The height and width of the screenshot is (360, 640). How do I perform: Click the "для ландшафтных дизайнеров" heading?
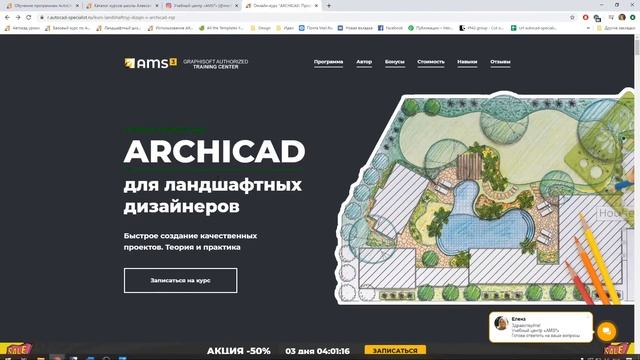pos(213,196)
